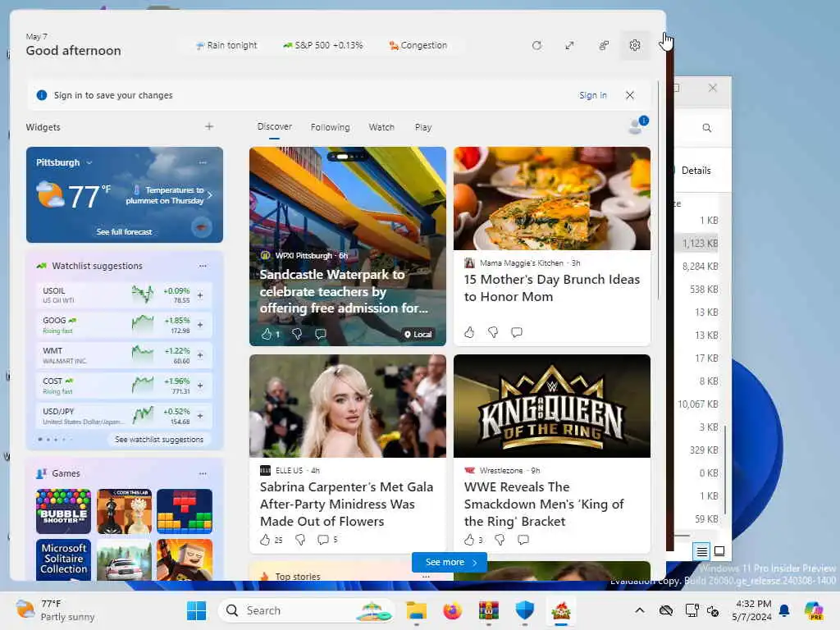Add GOOG to watchlist
The height and width of the screenshot is (630, 840).
[200, 325]
